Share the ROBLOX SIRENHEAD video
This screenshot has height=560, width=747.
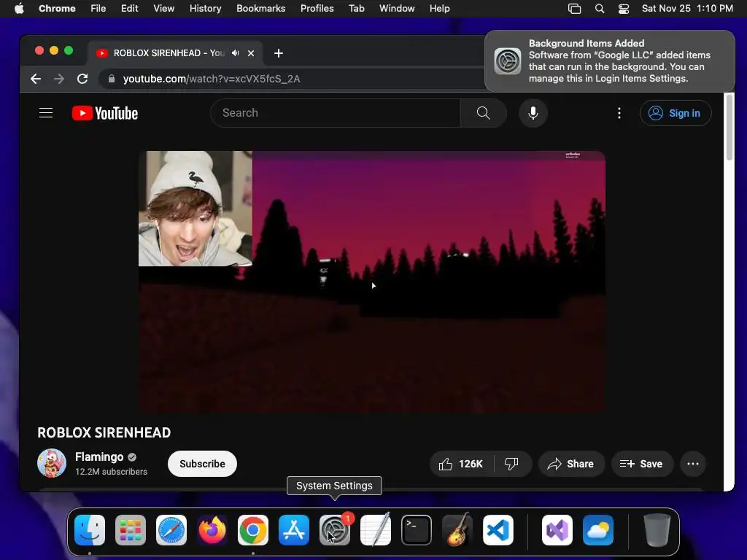(570, 464)
